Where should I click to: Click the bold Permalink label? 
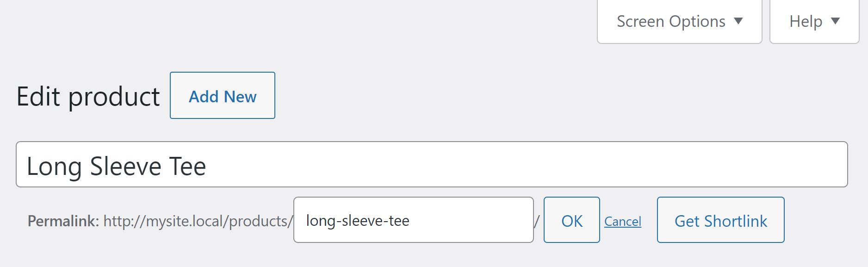click(x=63, y=221)
